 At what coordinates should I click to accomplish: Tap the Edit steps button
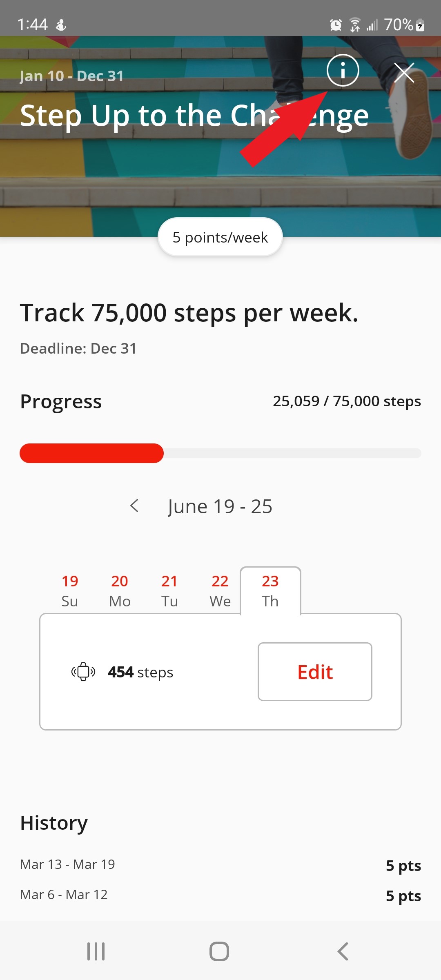tap(315, 672)
